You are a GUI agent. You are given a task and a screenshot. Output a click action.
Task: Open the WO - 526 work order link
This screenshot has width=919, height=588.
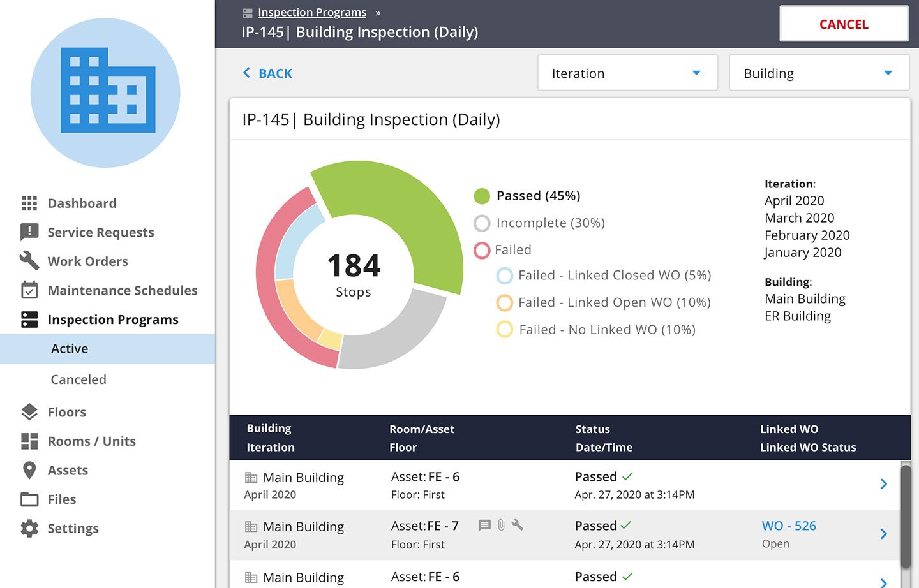tap(789, 526)
